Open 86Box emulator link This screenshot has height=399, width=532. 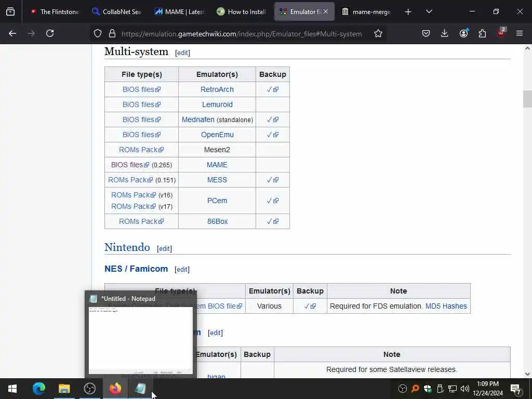coord(218,221)
